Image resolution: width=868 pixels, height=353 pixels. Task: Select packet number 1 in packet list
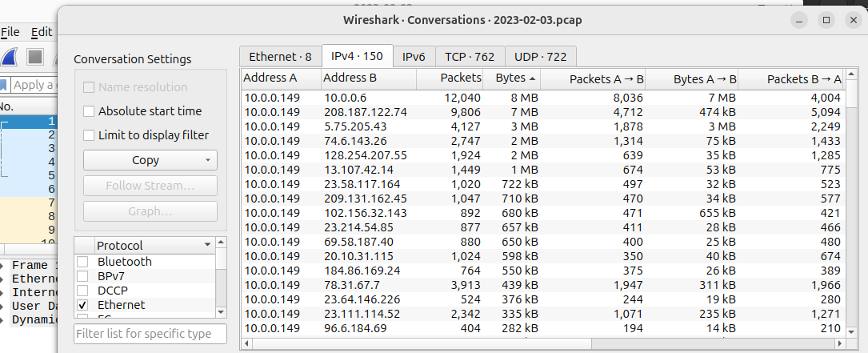pyautogui.click(x=28, y=121)
